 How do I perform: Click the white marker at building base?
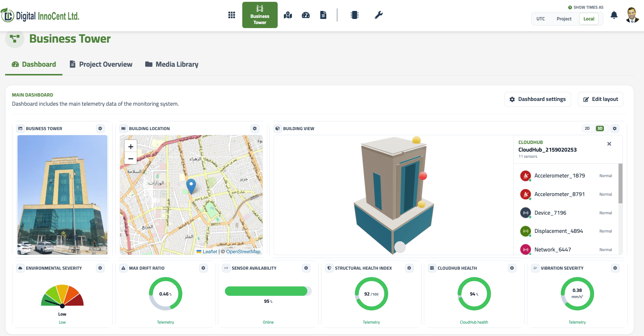tap(400, 247)
